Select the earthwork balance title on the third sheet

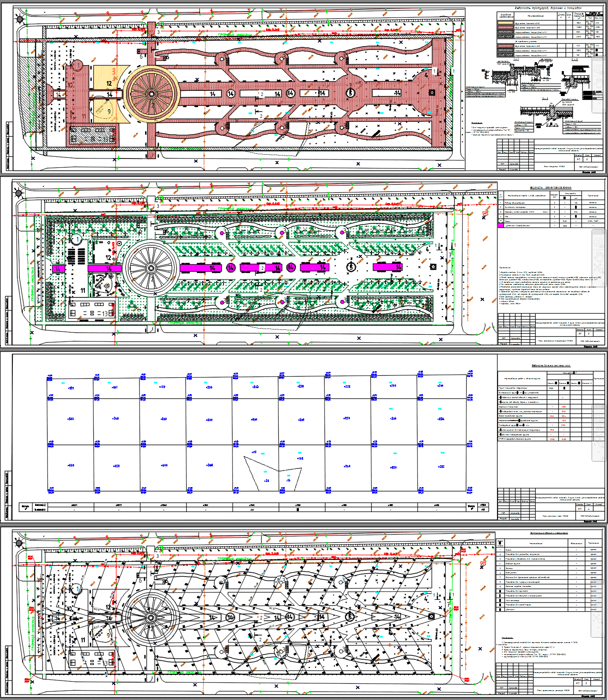pyautogui.click(x=551, y=365)
